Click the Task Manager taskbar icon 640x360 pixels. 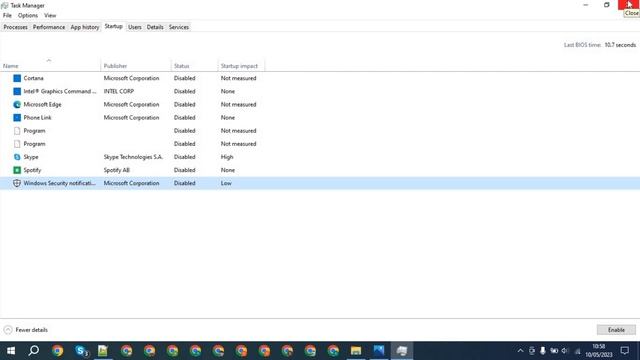pos(402,351)
